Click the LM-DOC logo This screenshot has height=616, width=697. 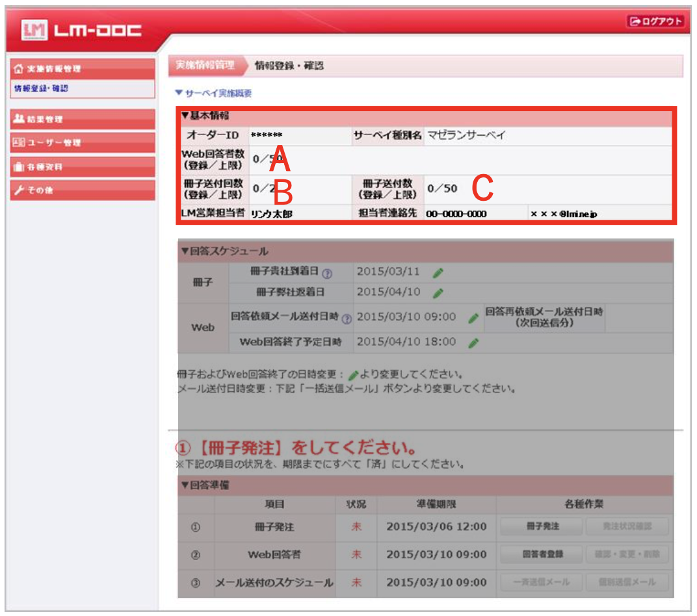coord(81,30)
